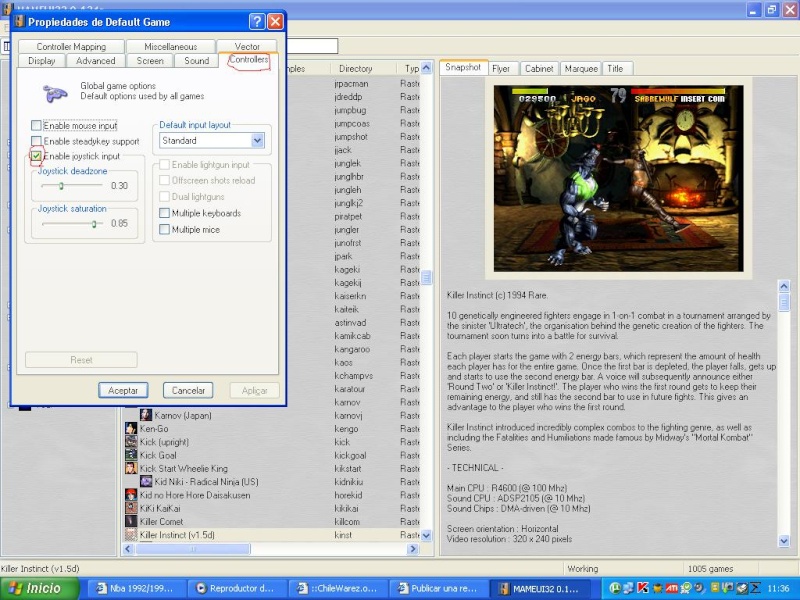
Task: Click the Kick Goal game icon
Action: (x=131, y=455)
